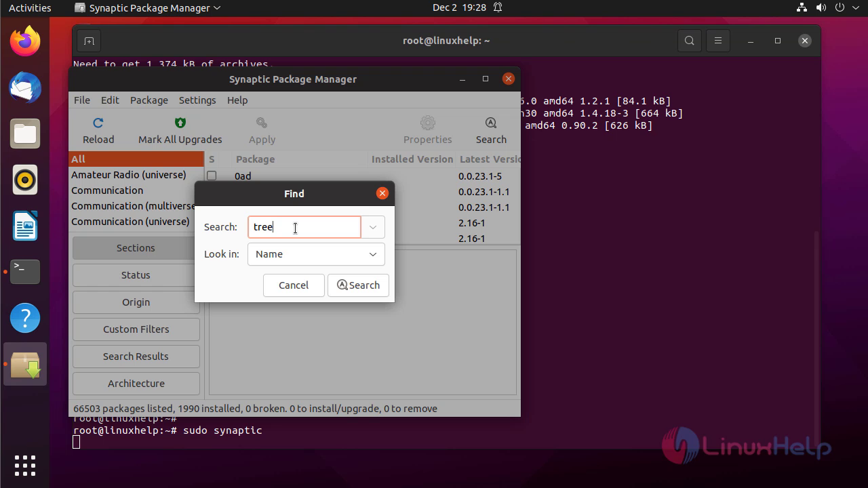
Task: Open Thunderbird mail from the dock
Action: click(x=25, y=87)
